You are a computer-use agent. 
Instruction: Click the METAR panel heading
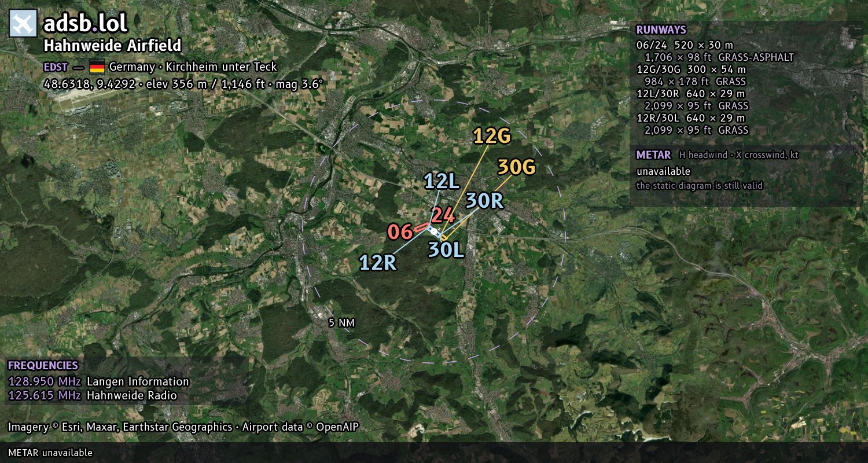click(653, 155)
